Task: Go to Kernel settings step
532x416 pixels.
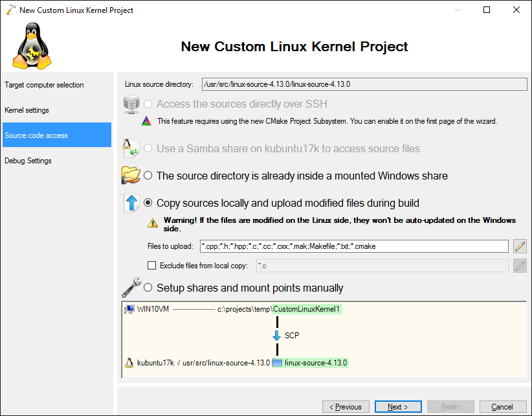Action: point(27,110)
